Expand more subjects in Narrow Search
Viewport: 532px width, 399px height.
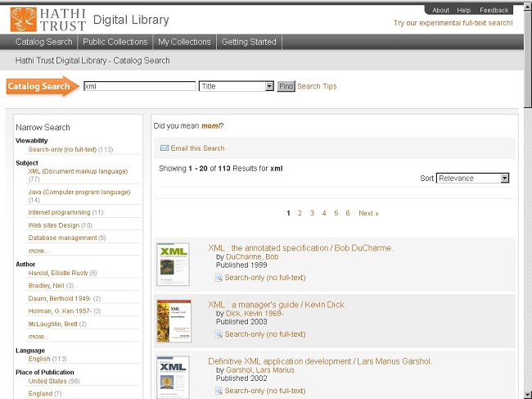coord(38,251)
